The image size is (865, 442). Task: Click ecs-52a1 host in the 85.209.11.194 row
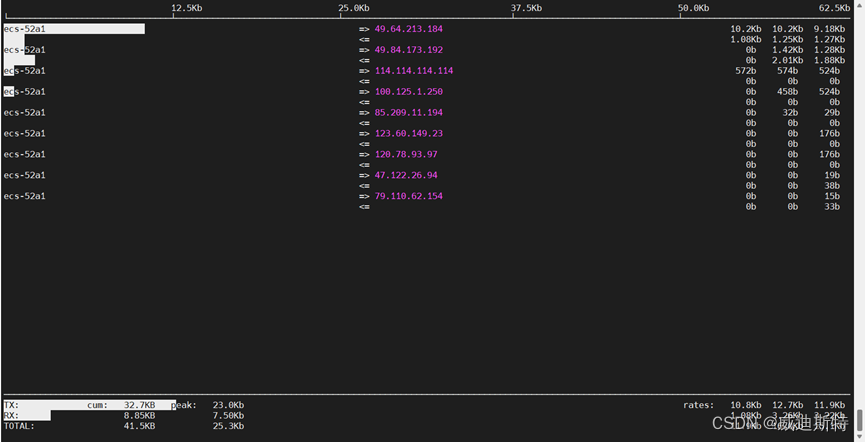(25, 113)
